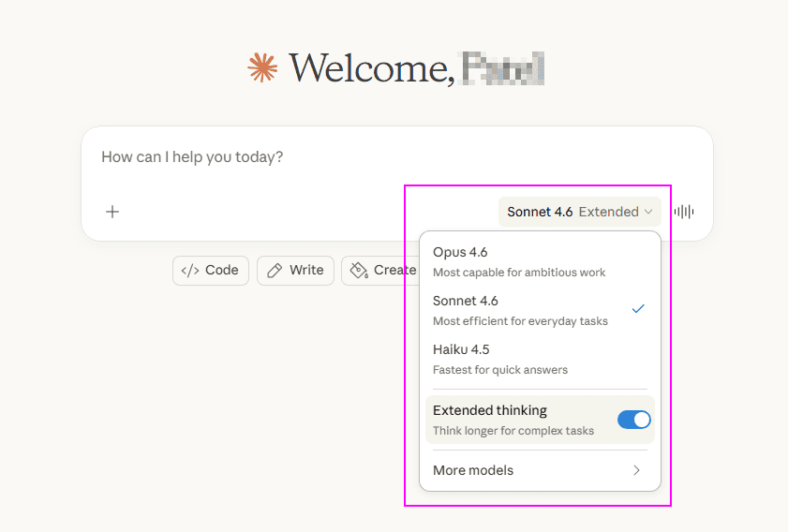The width and height of the screenshot is (788, 532).
Task: Click the right arrow next to More models
Action: pyautogui.click(x=636, y=470)
